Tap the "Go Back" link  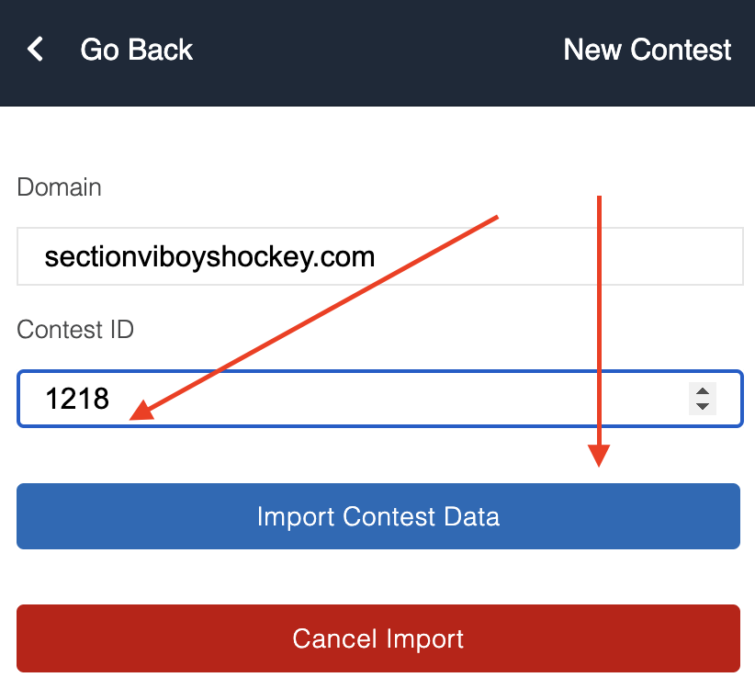[136, 50]
